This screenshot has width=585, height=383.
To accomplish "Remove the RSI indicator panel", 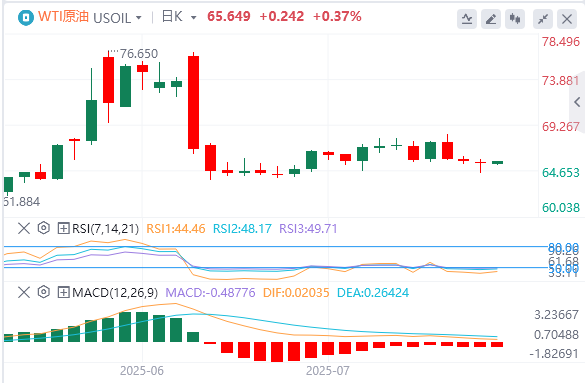I will (x=24, y=228).
